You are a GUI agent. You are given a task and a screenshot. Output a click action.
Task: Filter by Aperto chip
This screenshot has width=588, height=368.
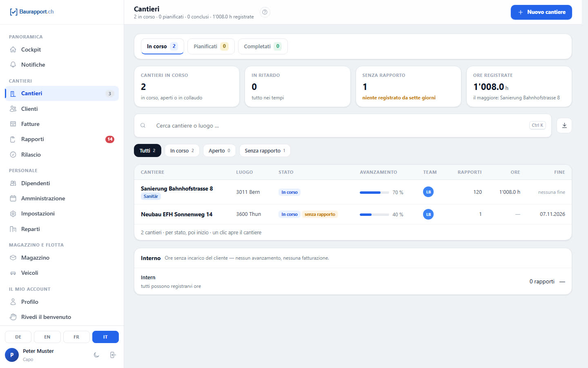pyautogui.click(x=219, y=150)
